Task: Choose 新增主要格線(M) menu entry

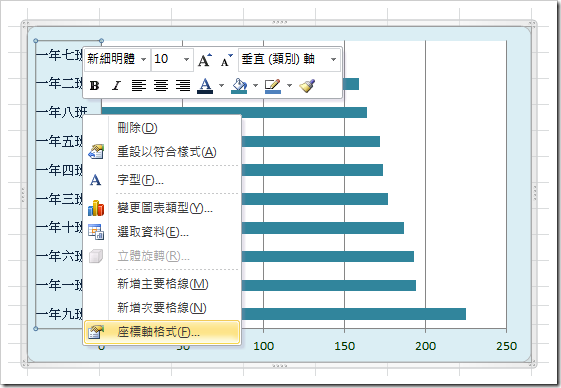Action: (x=162, y=284)
